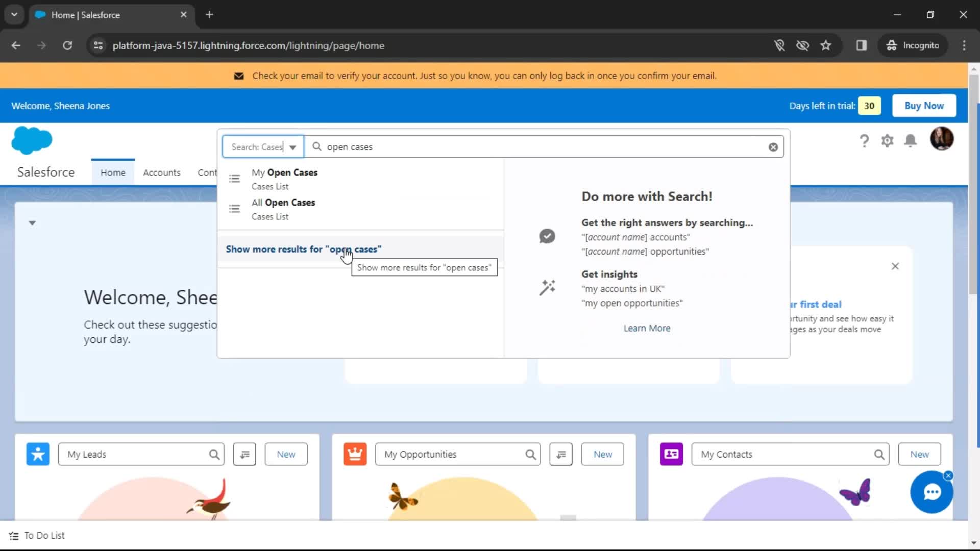980x551 pixels.
Task: Click the My Open Cases list icon
Action: click(x=234, y=179)
